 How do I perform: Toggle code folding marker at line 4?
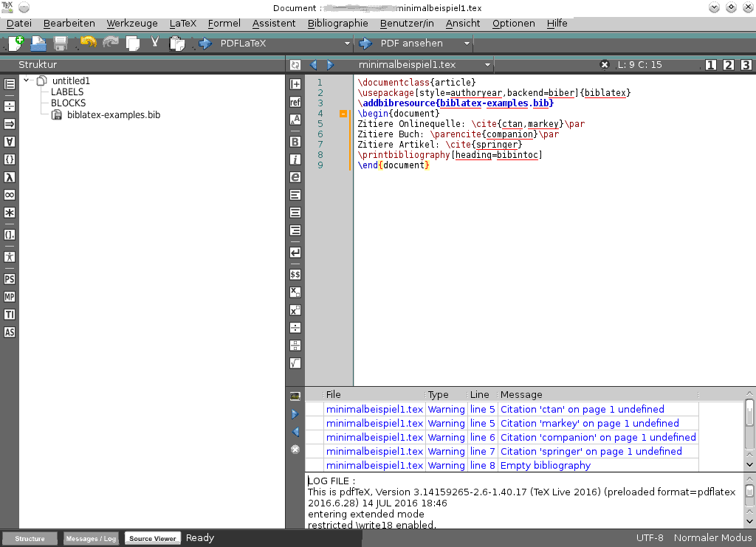343,114
